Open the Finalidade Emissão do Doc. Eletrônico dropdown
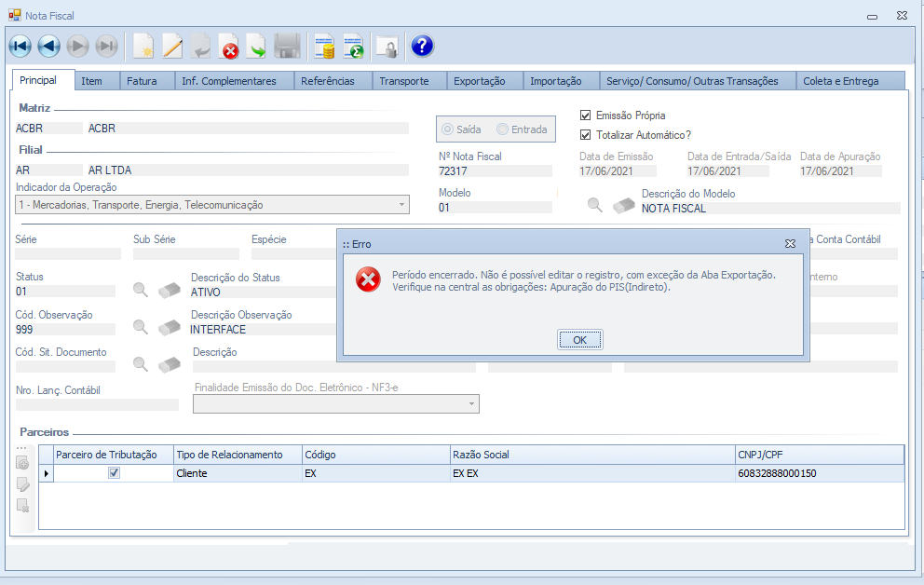The height and width of the screenshot is (585, 924). [x=472, y=404]
